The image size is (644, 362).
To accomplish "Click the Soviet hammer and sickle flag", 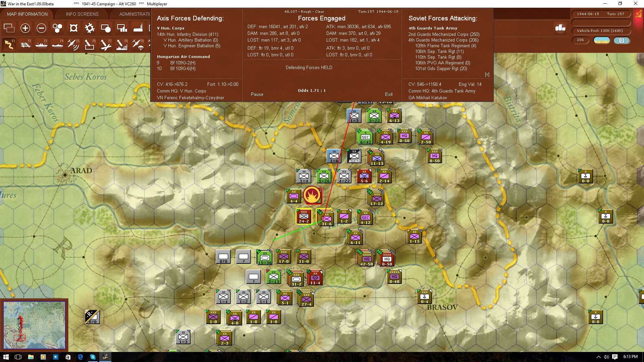I will (638, 15).
